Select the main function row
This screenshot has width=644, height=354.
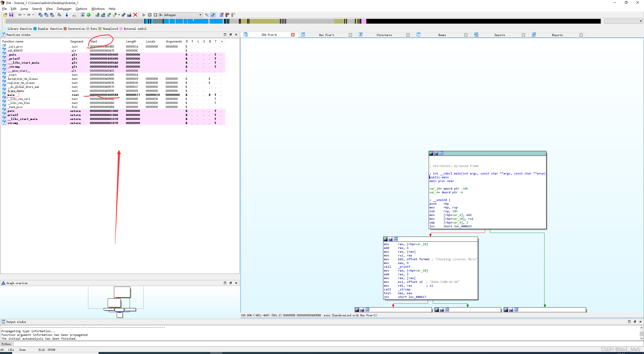tap(11, 95)
